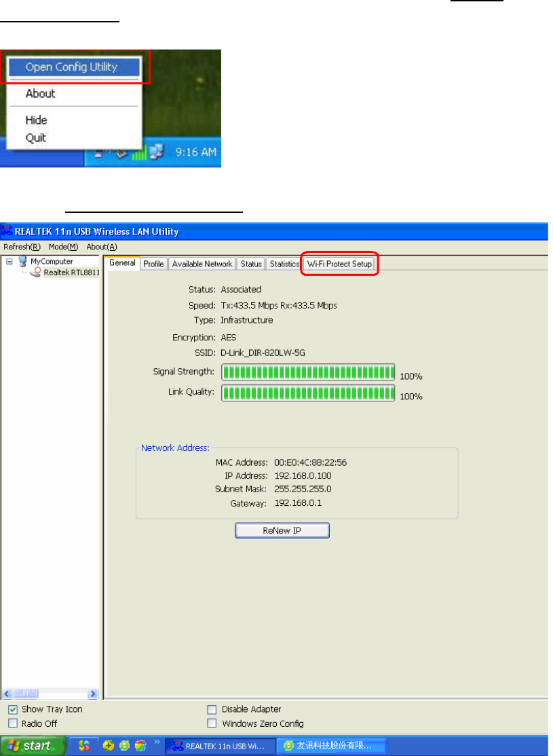
Task: Check the Disable Adapter checkbox
Action: coord(211,710)
